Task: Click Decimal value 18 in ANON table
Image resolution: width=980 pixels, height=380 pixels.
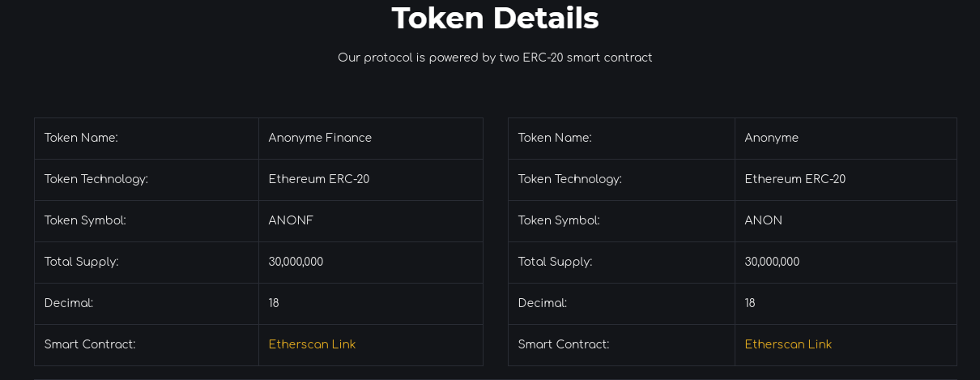Action: (750, 303)
